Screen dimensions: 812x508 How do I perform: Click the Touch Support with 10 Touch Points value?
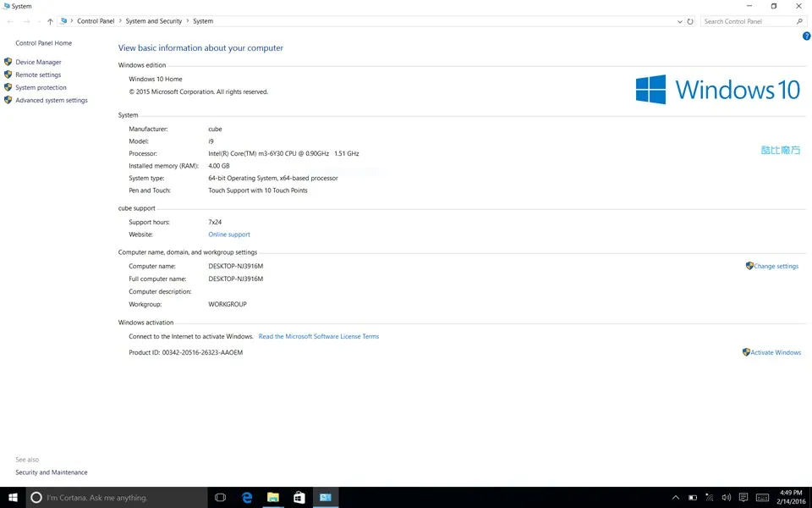258,190
